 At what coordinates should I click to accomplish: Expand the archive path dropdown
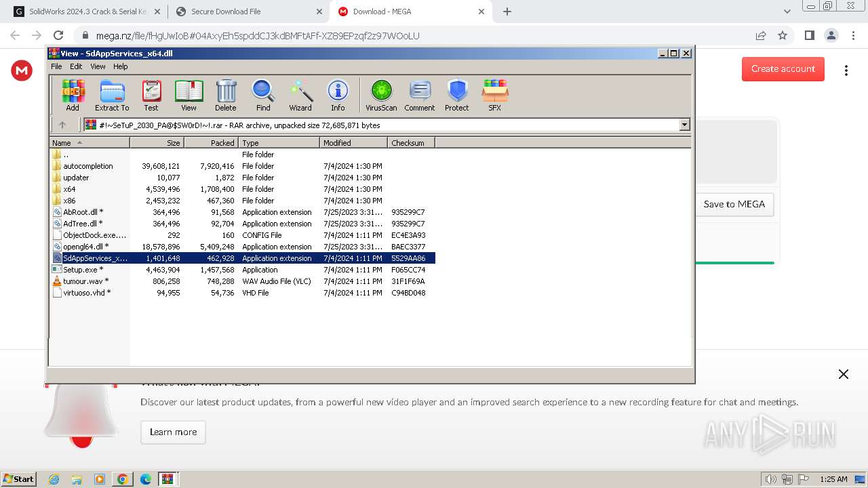684,125
